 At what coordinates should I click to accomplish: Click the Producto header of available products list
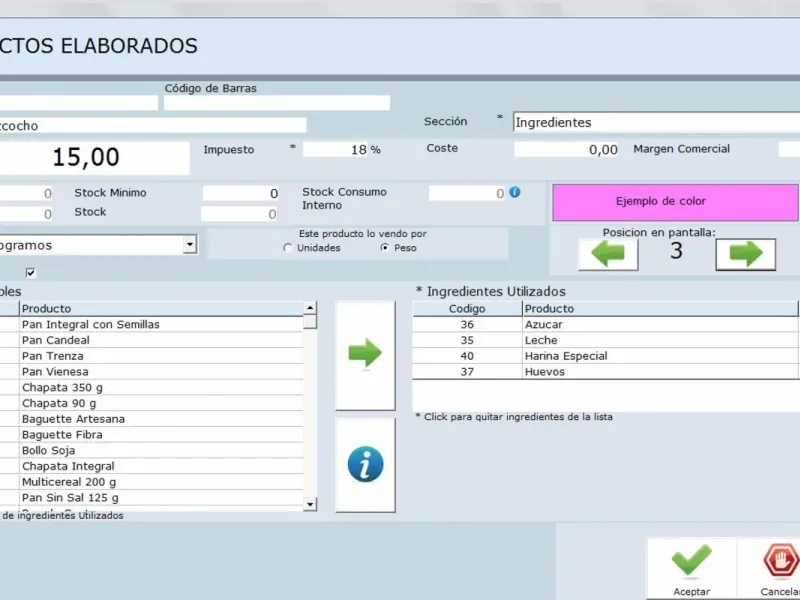point(161,309)
